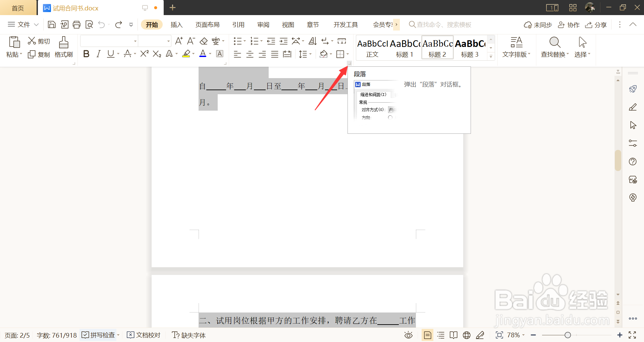Click 文档校对 in status bar
The width and height of the screenshot is (644, 342).
pos(144,335)
